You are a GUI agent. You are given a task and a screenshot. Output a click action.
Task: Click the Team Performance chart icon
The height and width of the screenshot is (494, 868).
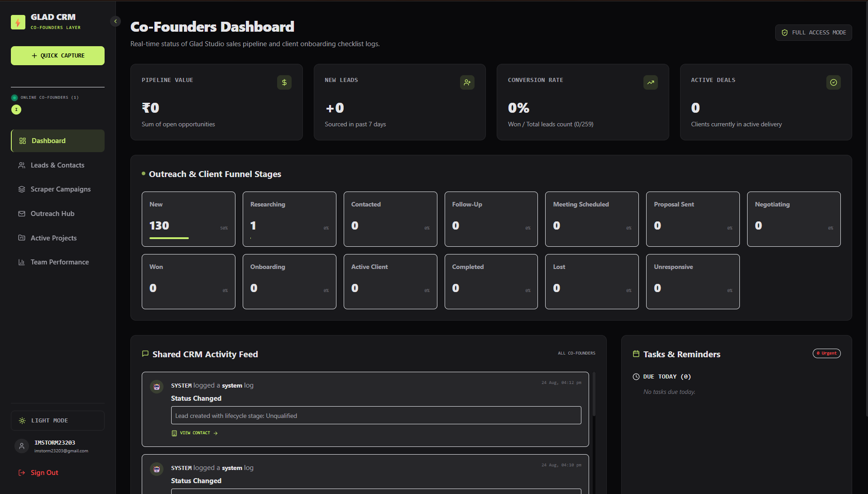point(22,262)
